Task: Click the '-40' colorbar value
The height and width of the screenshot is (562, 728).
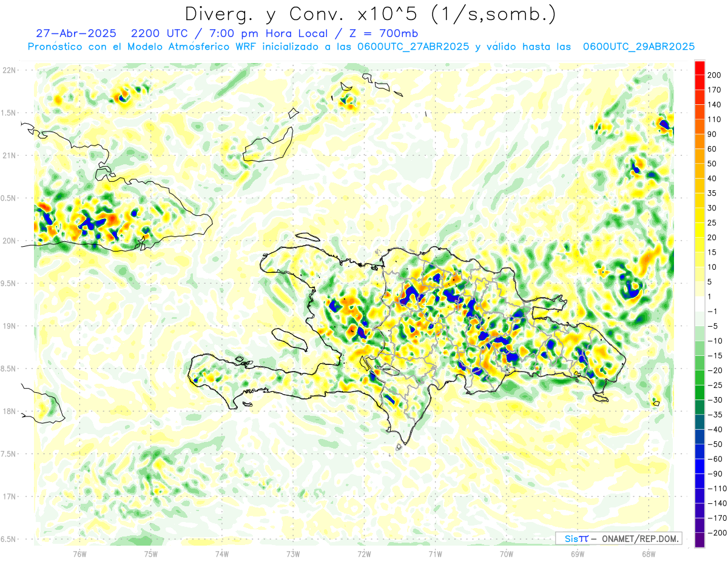Action: coord(714,429)
